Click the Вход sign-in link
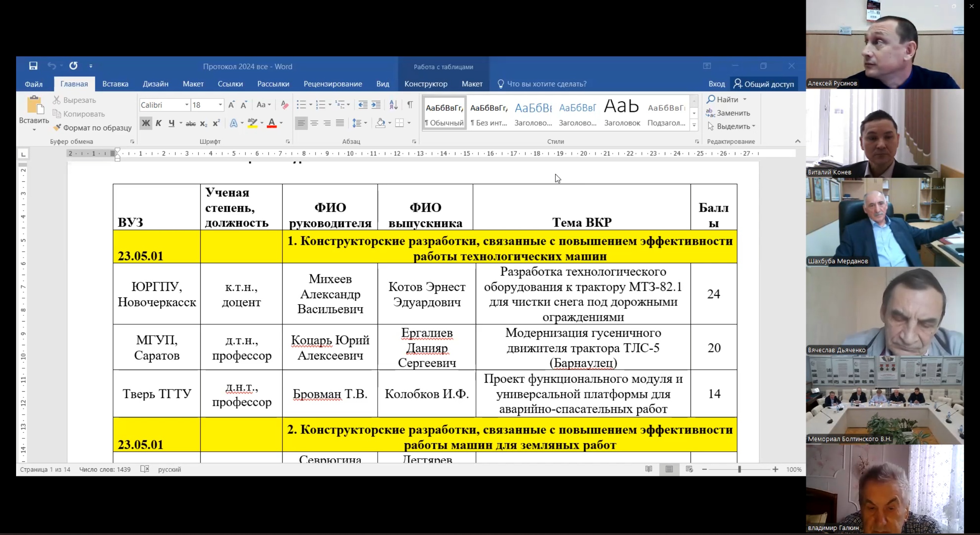Viewport: 980px width, 535px height. click(717, 84)
